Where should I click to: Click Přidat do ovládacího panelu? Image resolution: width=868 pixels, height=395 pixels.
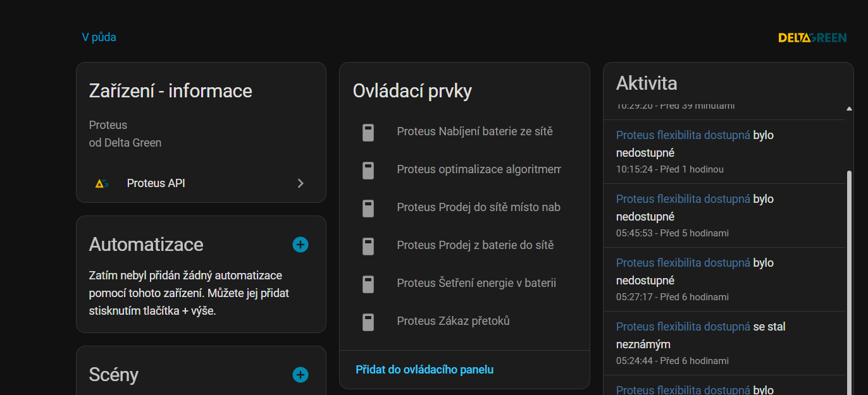[425, 370]
